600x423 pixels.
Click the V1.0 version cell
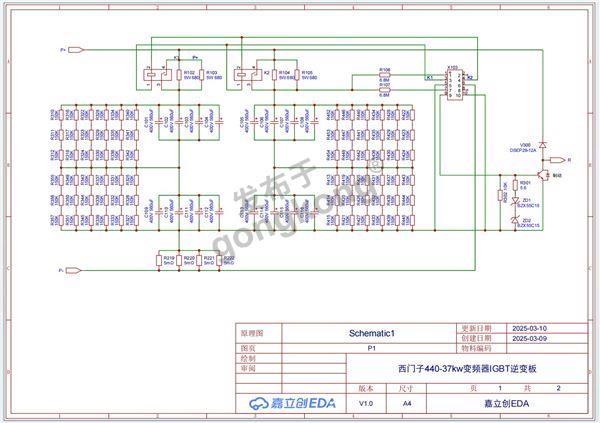coord(366,403)
